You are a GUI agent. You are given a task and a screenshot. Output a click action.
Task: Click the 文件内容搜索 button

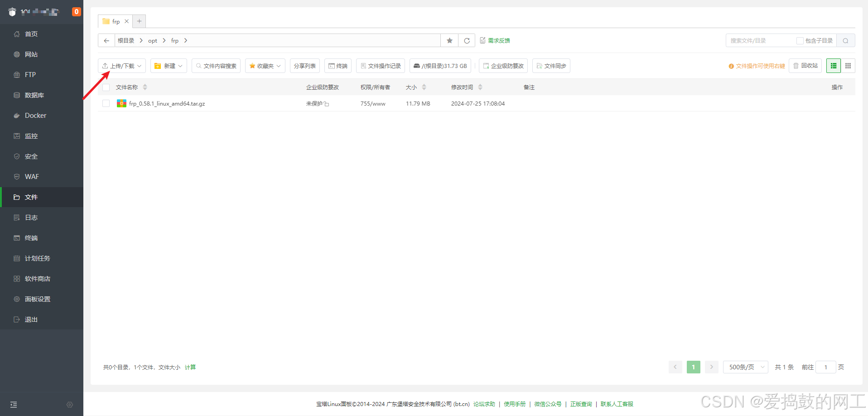click(216, 66)
